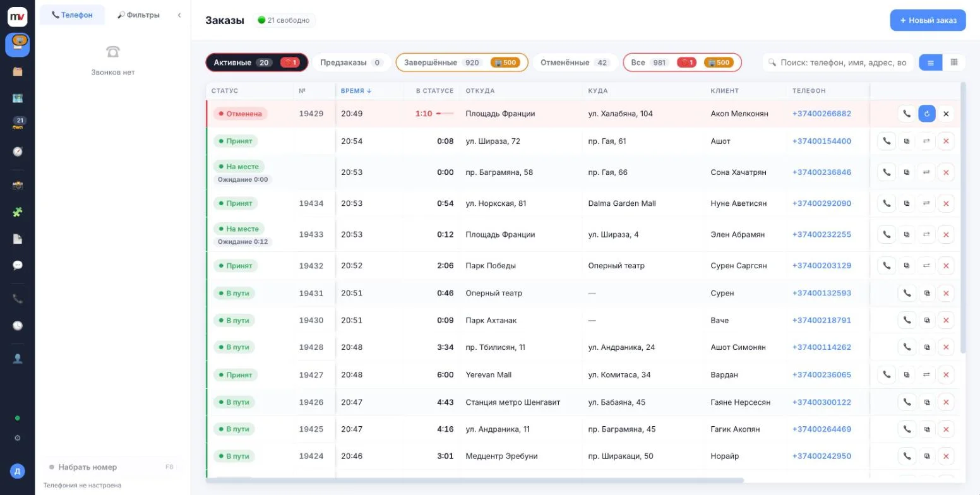Switch to the Фильтры panel tab
Viewport: 980px width, 495px height.
pyautogui.click(x=138, y=15)
